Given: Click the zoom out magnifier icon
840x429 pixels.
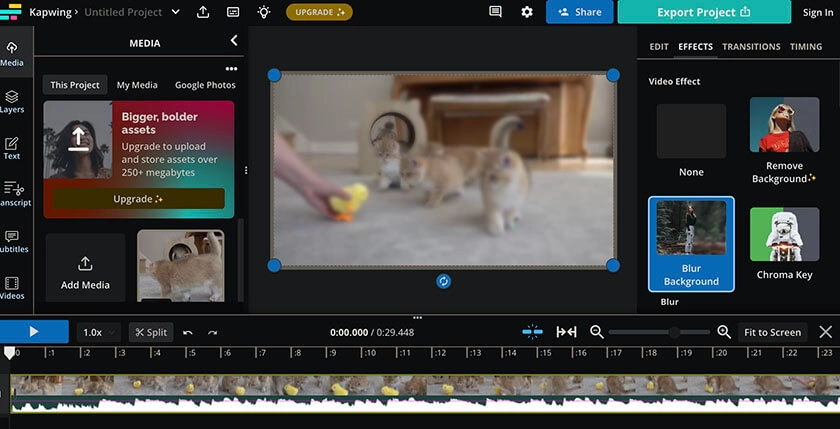Looking at the screenshot, I should (x=597, y=332).
